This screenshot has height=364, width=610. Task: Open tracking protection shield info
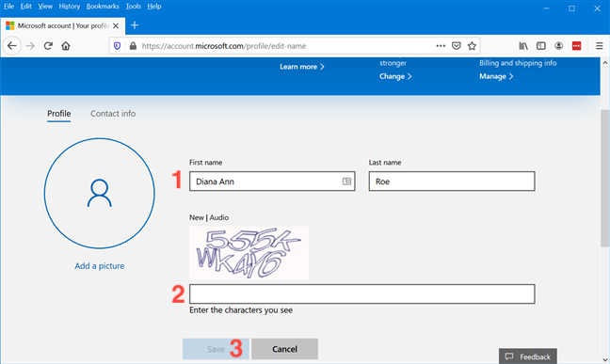[x=117, y=46]
